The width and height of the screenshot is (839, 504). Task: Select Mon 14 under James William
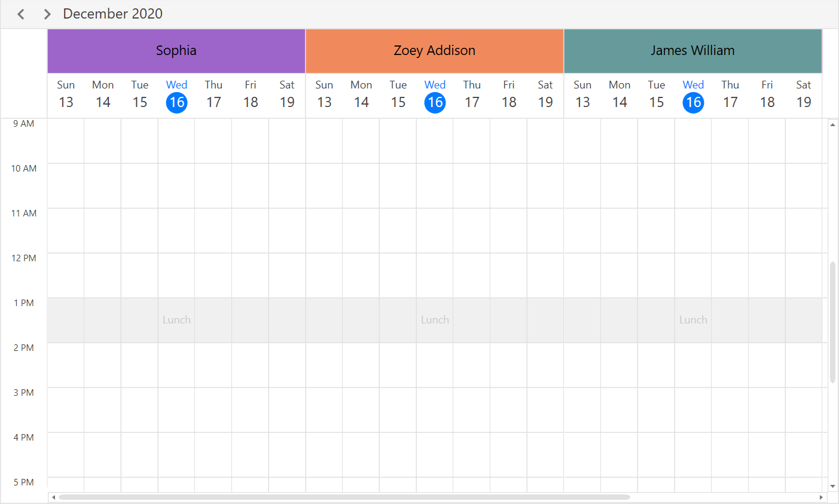(x=620, y=95)
